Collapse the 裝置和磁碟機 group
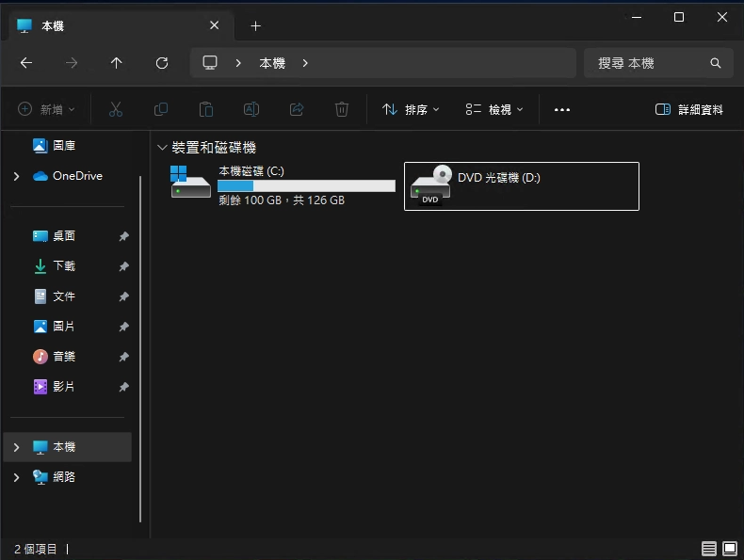This screenshot has width=744, height=560. point(162,148)
